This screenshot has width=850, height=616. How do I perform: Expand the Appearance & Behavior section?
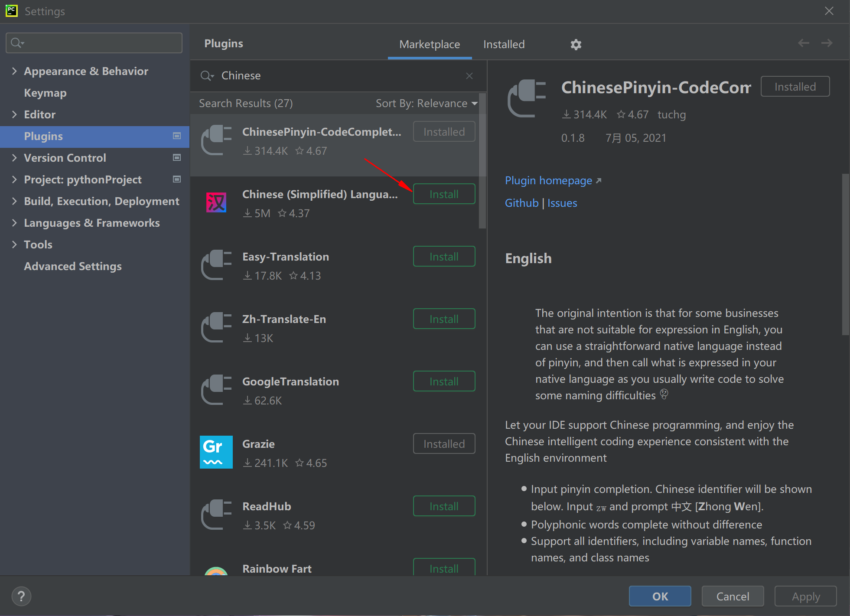(14, 71)
